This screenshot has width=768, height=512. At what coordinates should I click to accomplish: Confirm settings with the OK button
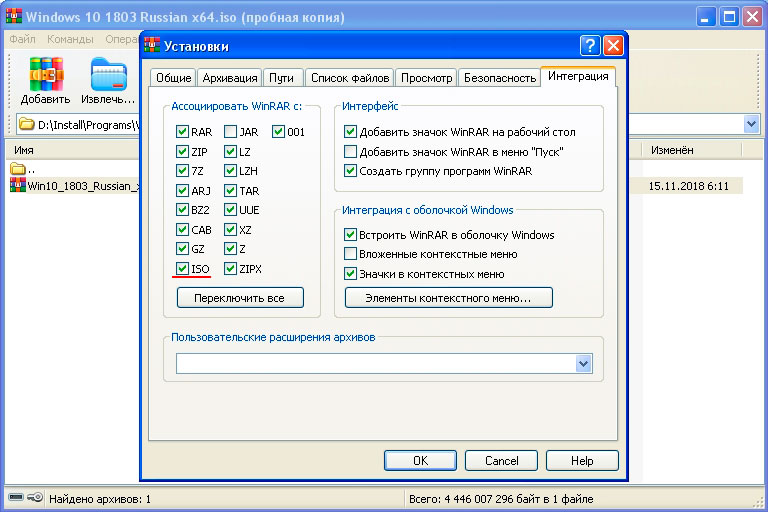420,461
